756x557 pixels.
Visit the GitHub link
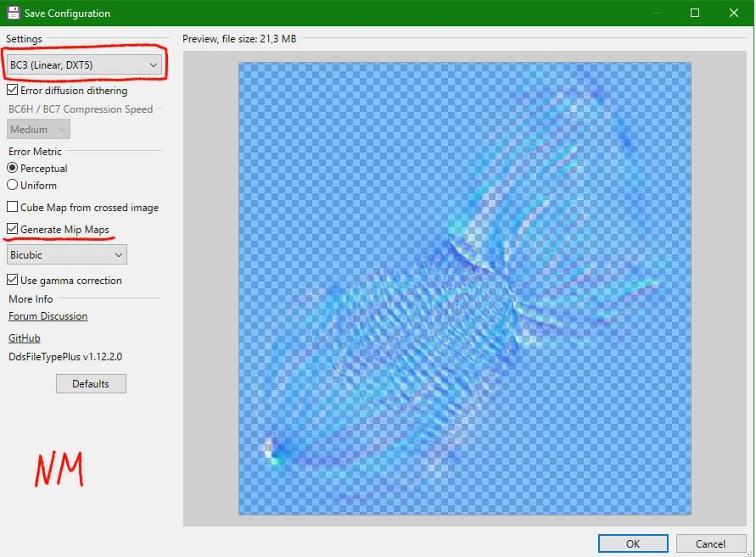point(25,338)
